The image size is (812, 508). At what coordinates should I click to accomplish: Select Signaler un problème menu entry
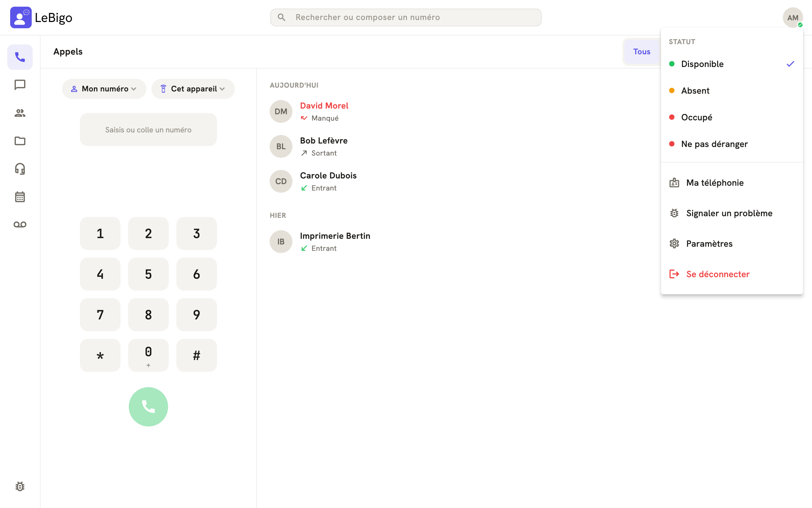pos(732,213)
